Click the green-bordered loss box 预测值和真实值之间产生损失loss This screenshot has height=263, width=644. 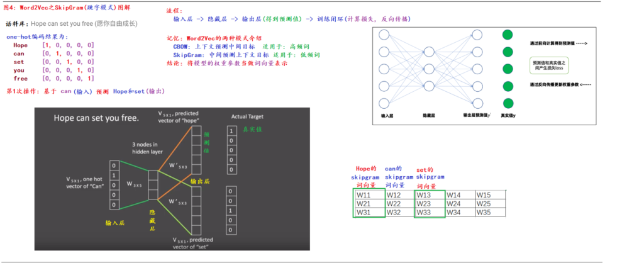(x=548, y=65)
